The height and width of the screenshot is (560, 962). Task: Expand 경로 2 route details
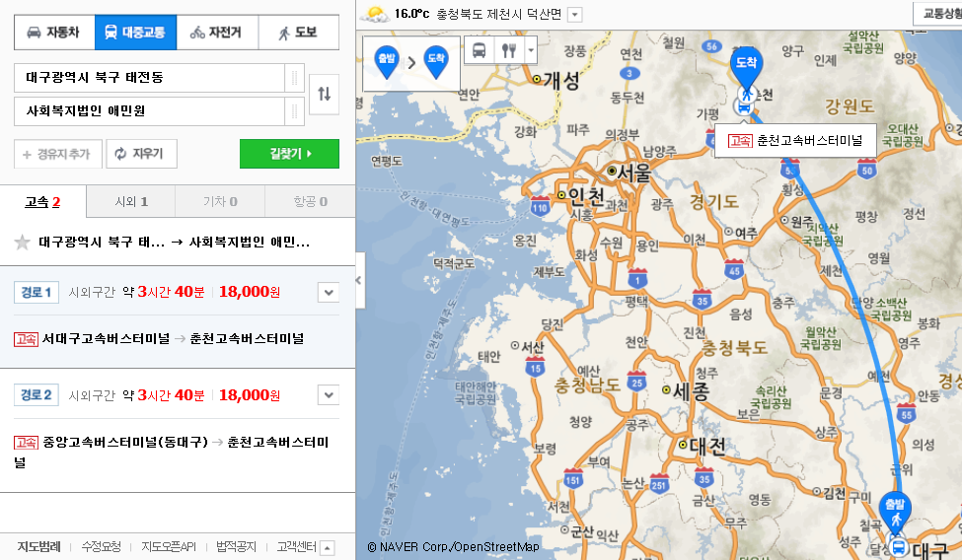[x=329, y=395]
